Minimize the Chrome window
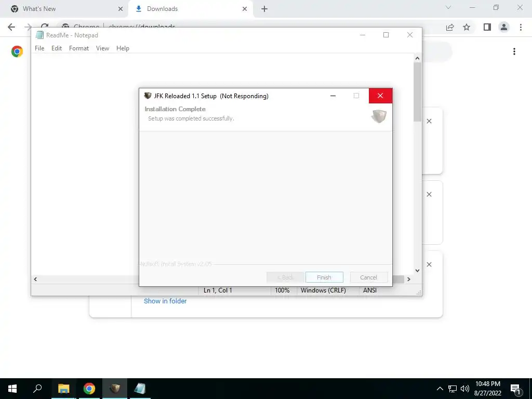 tap(472, 7)
